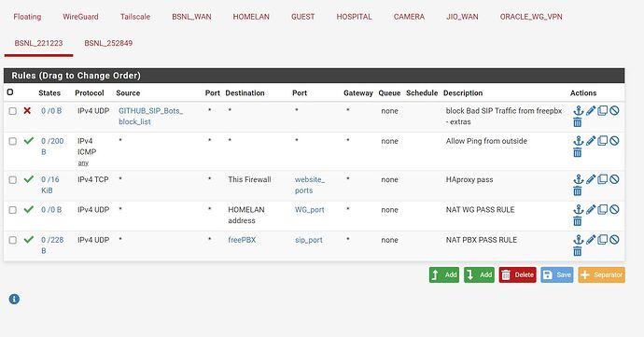This screenshot has width=644, height=337.
Task: Click the red Delete button
Action: point(517,275)
